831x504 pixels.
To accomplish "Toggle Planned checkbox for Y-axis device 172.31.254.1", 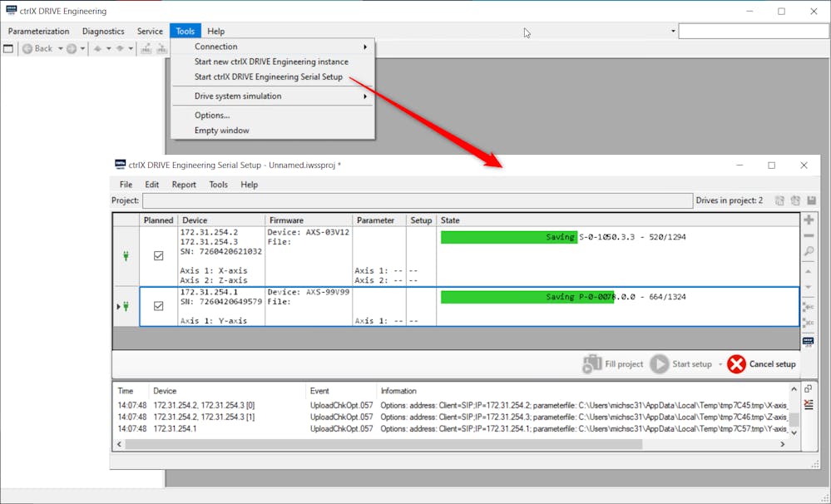I will [158, 306].
